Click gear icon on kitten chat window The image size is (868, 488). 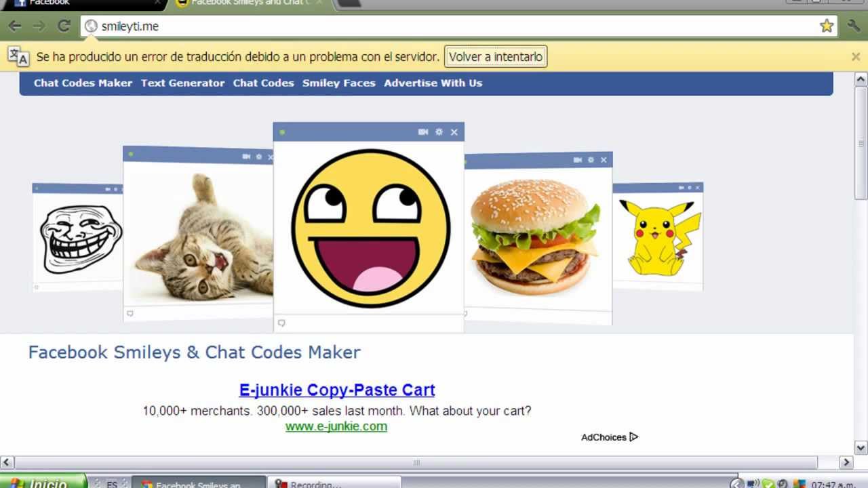(258, 157)
